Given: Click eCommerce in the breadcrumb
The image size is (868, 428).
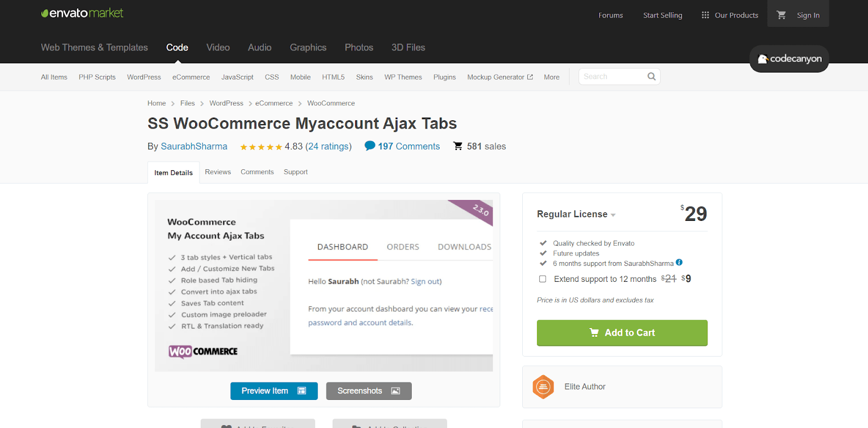Looking at the screenshot, I should pos(274,103).
